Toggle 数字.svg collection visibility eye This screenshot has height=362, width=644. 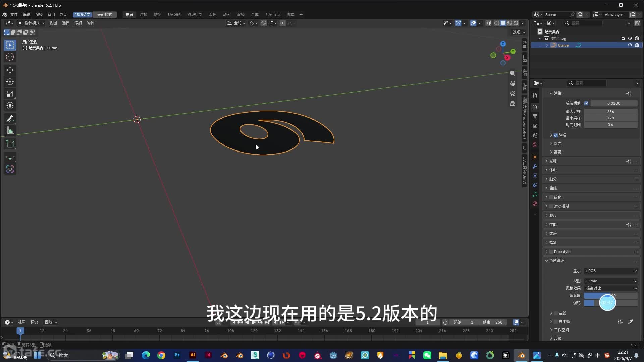click(630, 38)
